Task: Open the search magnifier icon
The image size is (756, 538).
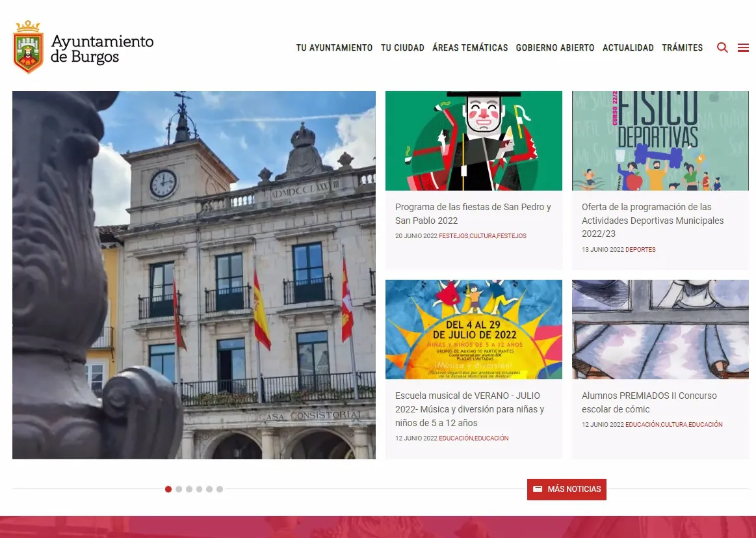Action: [722, 47]
